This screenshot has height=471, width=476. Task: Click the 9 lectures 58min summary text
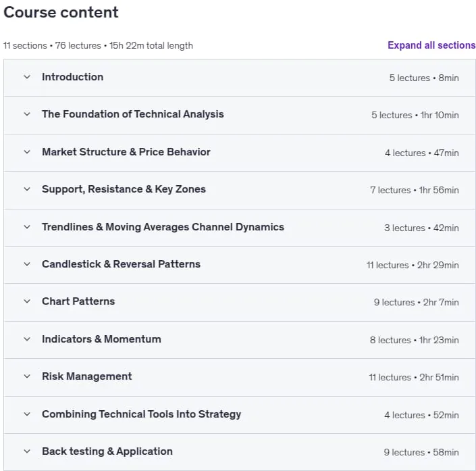[421, 453]
